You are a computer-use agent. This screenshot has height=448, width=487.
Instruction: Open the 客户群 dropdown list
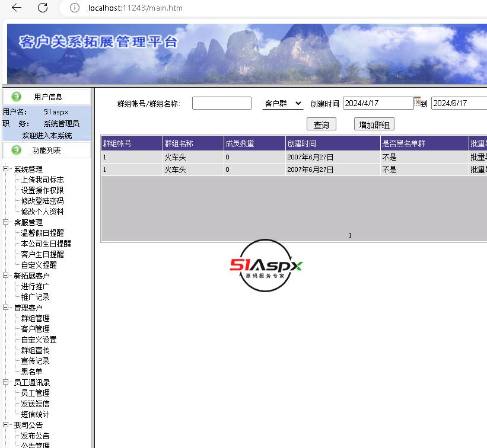282,103
